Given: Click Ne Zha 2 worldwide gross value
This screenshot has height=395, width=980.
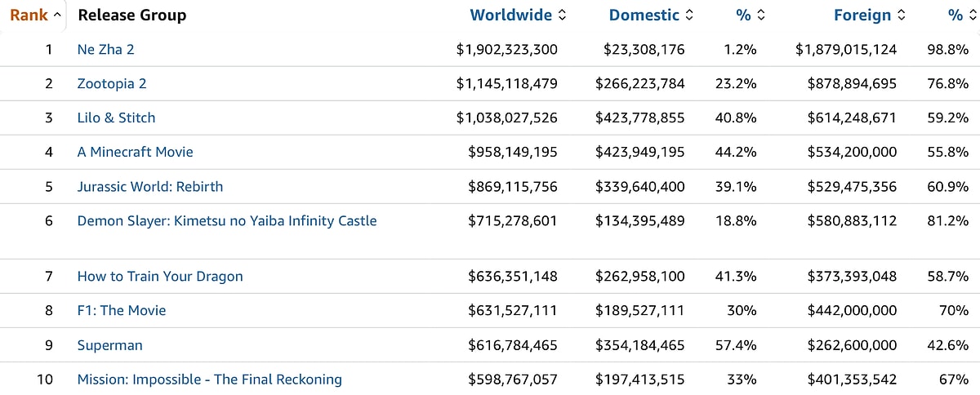Looking at the screenshot, I should coord(506,50).
